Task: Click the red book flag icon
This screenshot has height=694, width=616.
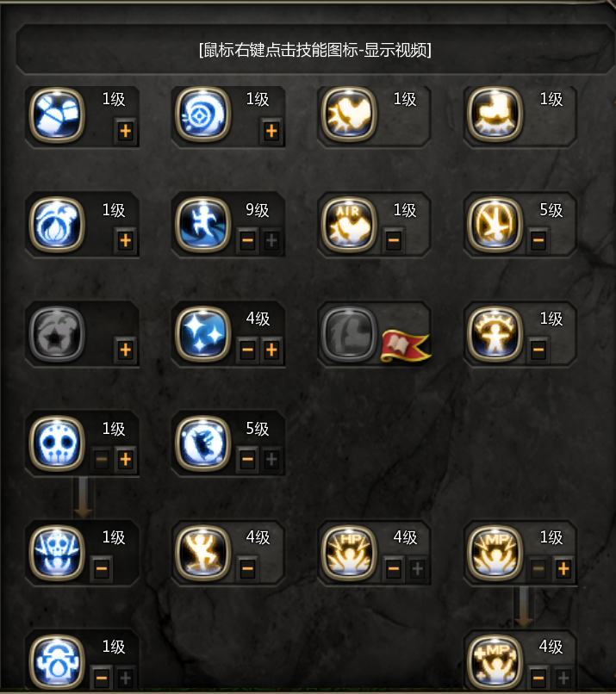Action: coord(405,345)
